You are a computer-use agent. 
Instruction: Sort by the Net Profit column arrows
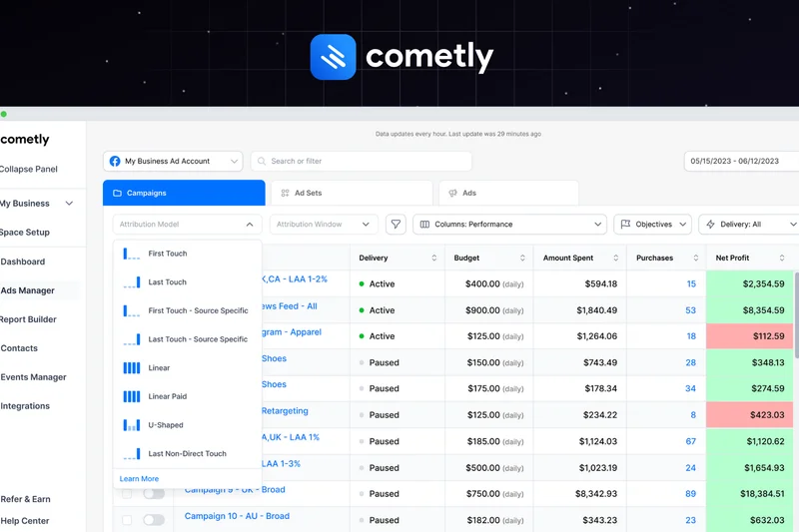(782, 258)
